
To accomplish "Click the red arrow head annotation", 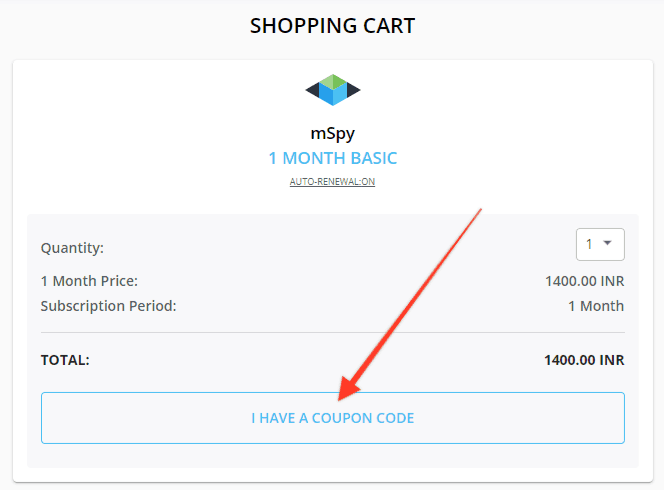I will tap(348, 388).
